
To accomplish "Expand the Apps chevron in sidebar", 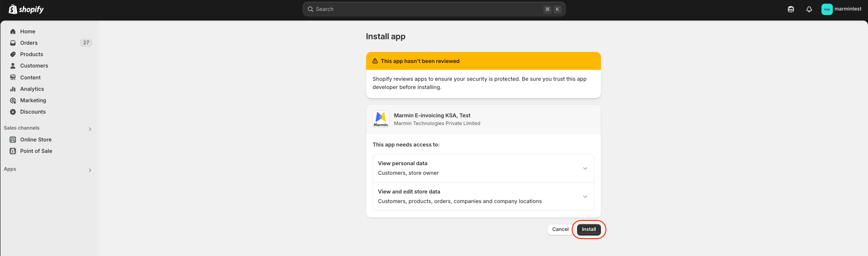I will point(90,170).
